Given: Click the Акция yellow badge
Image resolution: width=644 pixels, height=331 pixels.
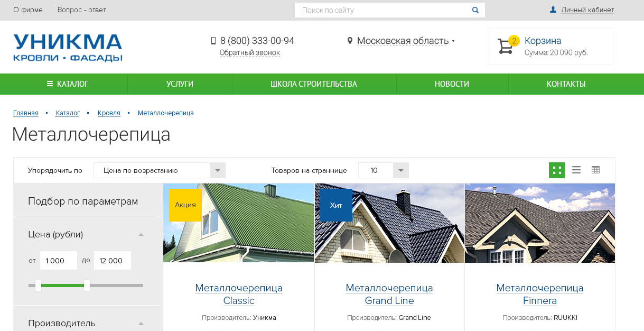Looking at the screenshot, I should tap(185, 205).
